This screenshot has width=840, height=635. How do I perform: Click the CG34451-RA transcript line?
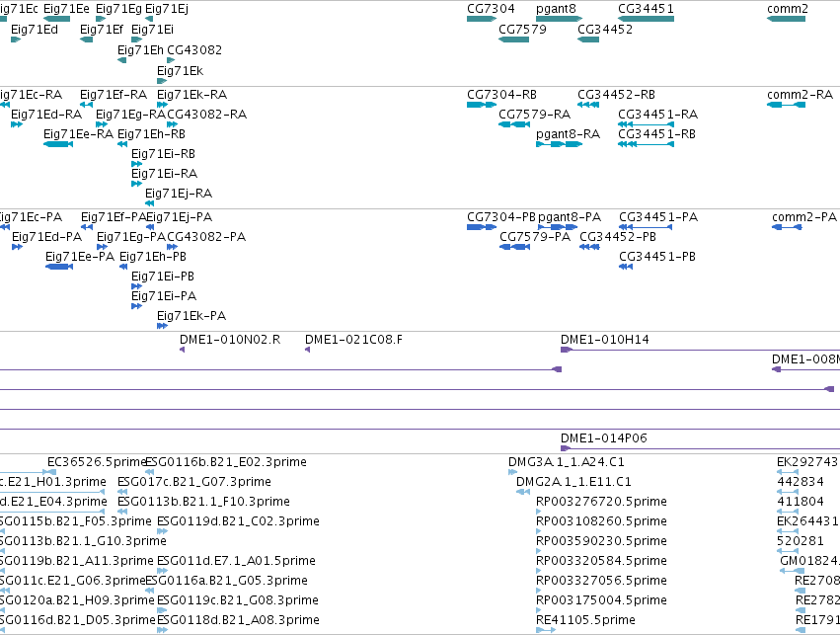[647, 124]
